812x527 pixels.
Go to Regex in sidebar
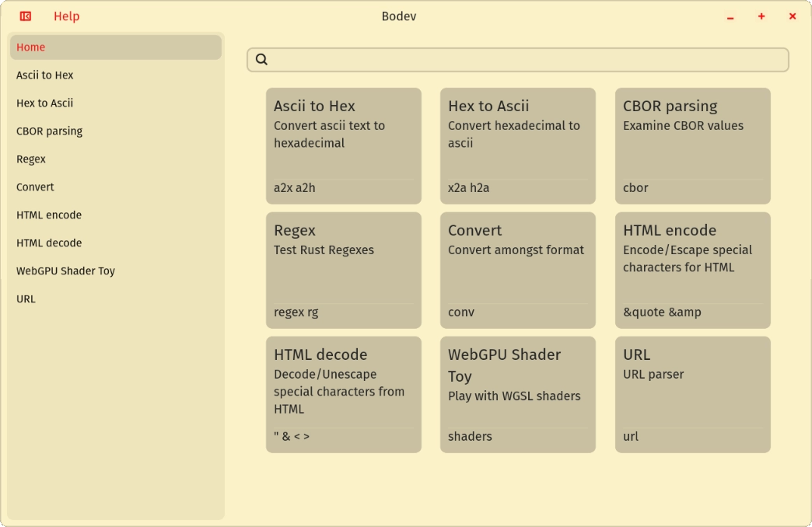coord(31,159)
